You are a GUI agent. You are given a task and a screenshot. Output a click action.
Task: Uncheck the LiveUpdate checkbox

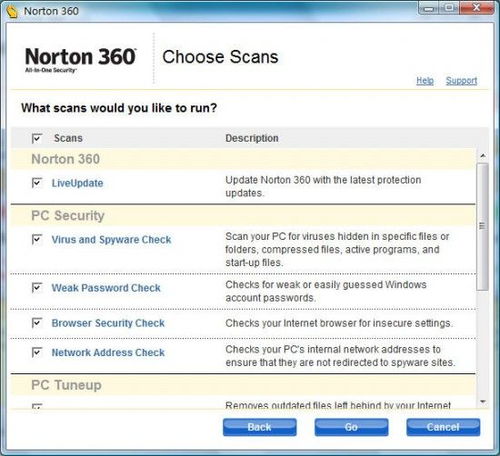click(37, 183)
